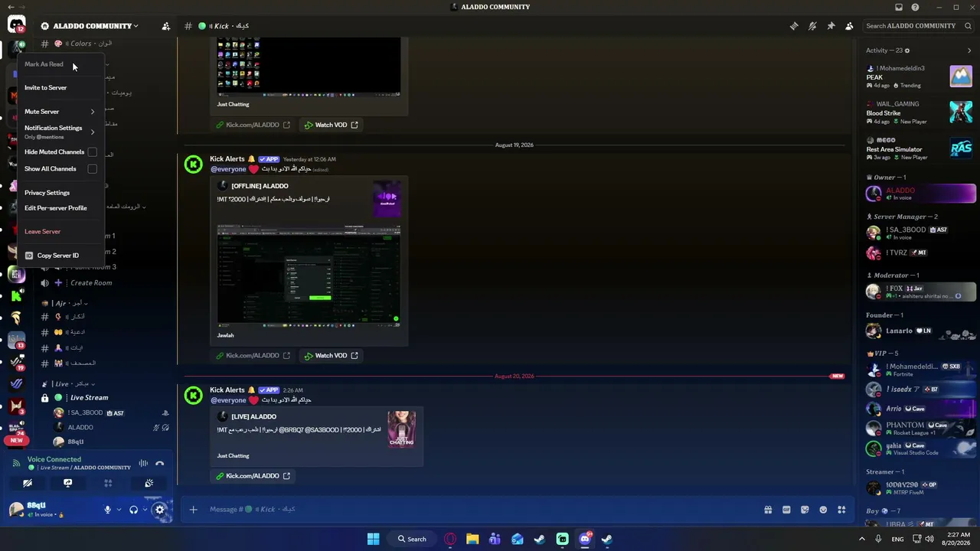The height and width of the screenshot is (551, 980).
Task: Expand the Activity section arrow
Action: click(x=969, y=51)
